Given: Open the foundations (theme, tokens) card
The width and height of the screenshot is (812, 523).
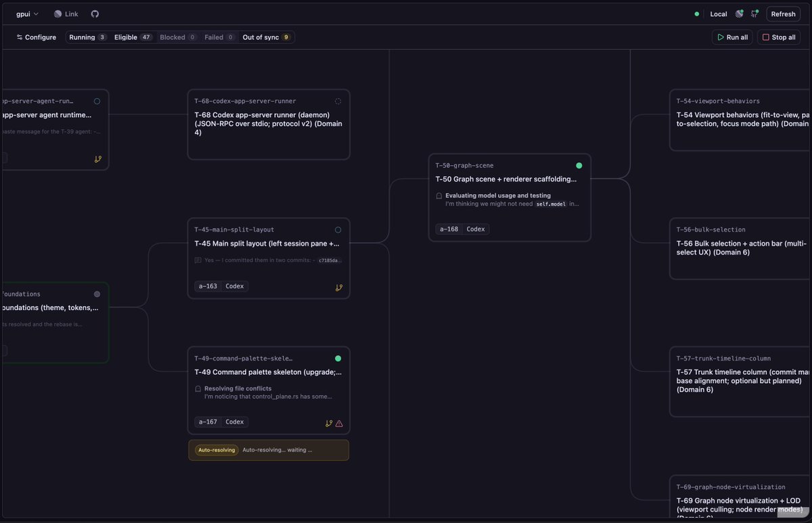Looking at the screenshot, I should pyautogui.click(x=54, y=322).
